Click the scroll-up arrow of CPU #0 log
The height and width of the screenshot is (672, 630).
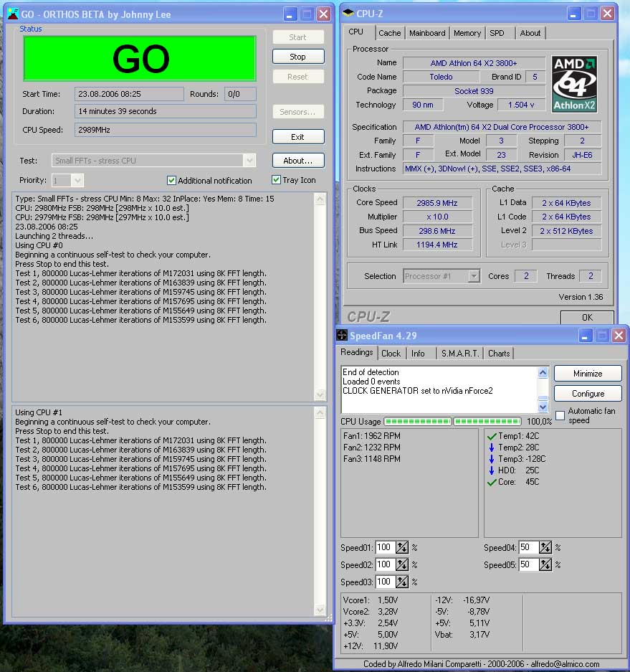[x=320, y=199]
